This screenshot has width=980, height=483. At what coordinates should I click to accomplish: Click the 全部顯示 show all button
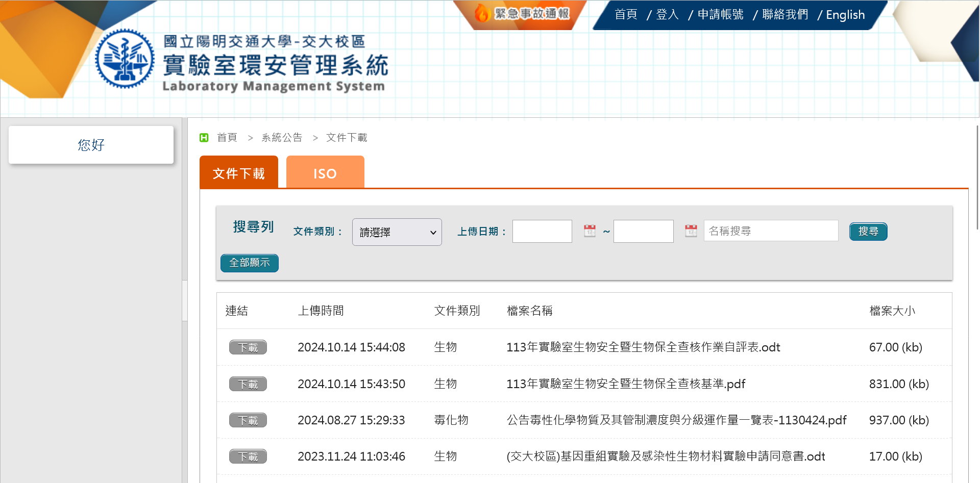tap(249, 263)
